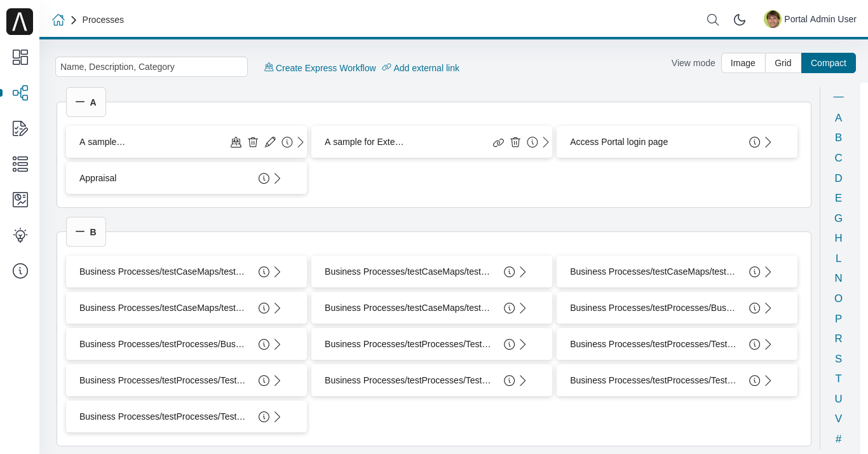Image resolution: width=868 pixels, height=454 pixels.
Task: Click Processes breadcrumb text
Action: point(103,20)
